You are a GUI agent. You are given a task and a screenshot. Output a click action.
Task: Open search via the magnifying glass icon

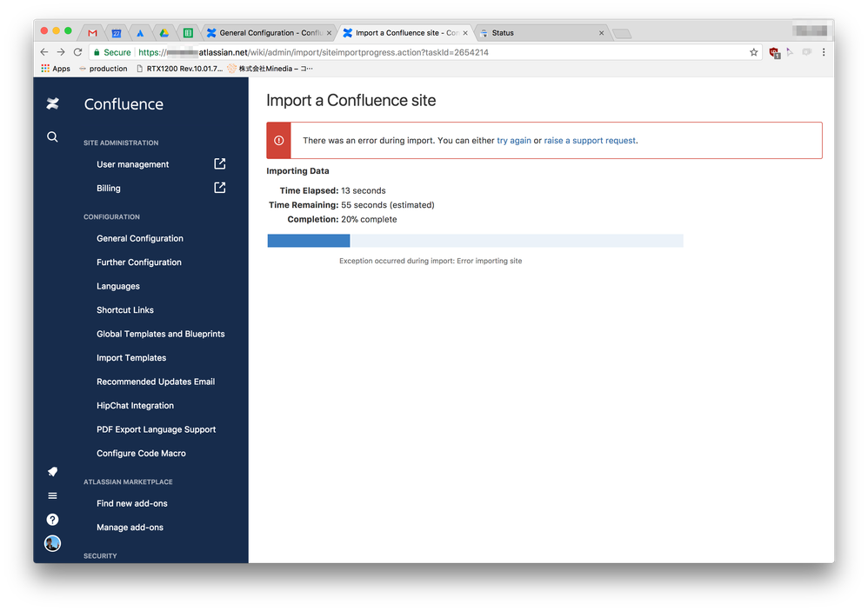pyautogui.click(x=52, y=136)
